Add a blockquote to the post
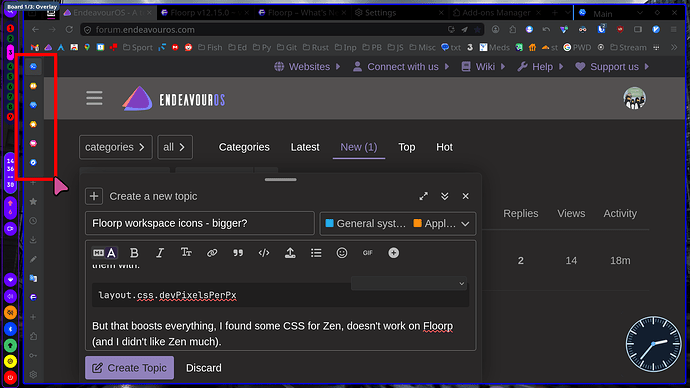Viewport: 690px width, 388px height. 238,253
